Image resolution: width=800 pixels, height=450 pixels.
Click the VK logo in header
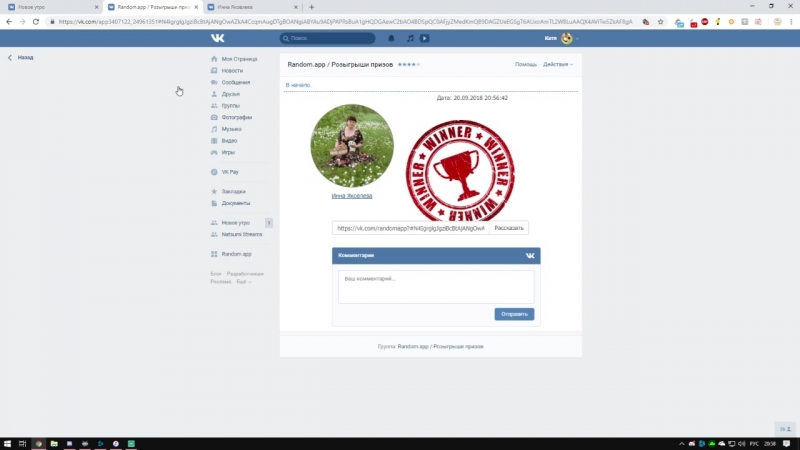click(x=217, y=38)
